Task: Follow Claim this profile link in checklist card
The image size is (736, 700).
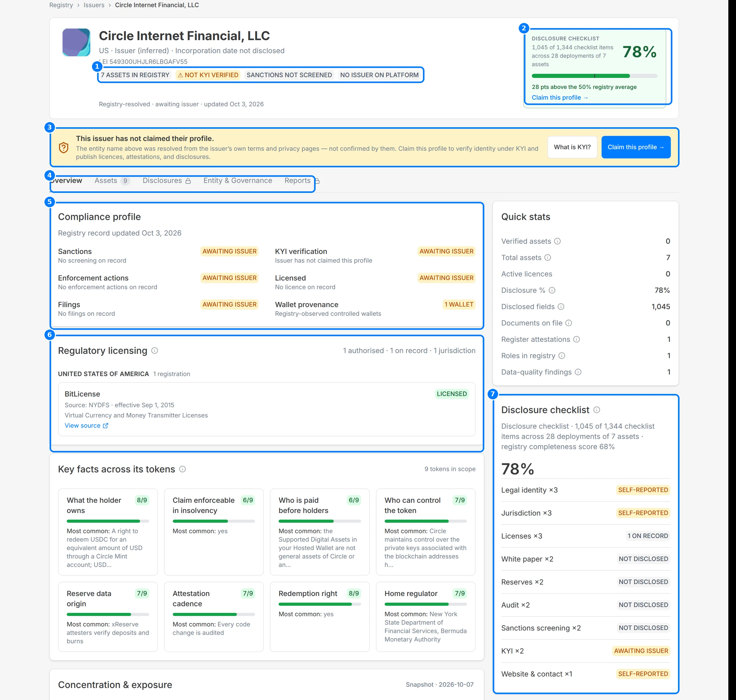Action: [560, 98]
